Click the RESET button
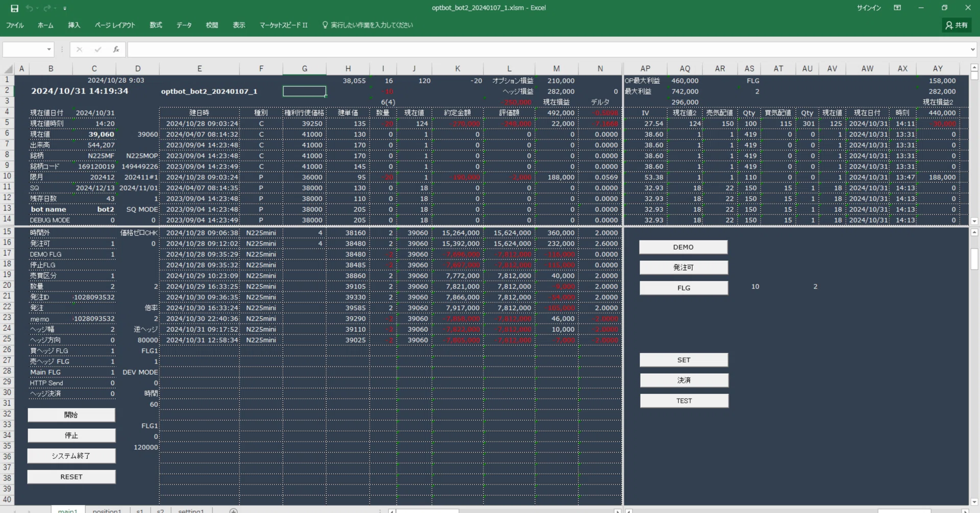This screenshot has height=513, width=980. point(71,477)
